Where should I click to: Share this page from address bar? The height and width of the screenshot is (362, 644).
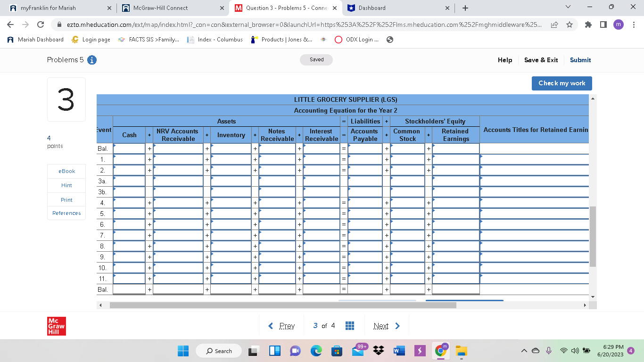[554, 25]
